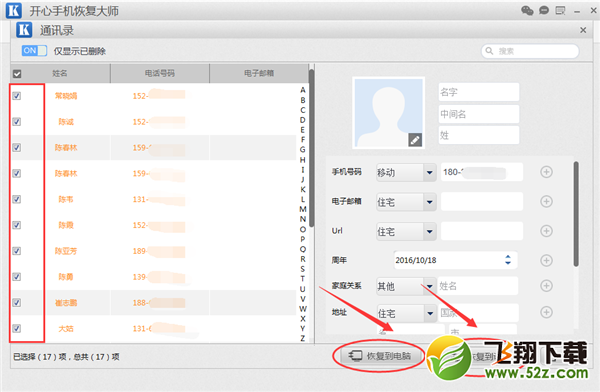
Task: Click the 姓名 field for 家庭关系
Action: pyautogui.click(x=478, y=286)
